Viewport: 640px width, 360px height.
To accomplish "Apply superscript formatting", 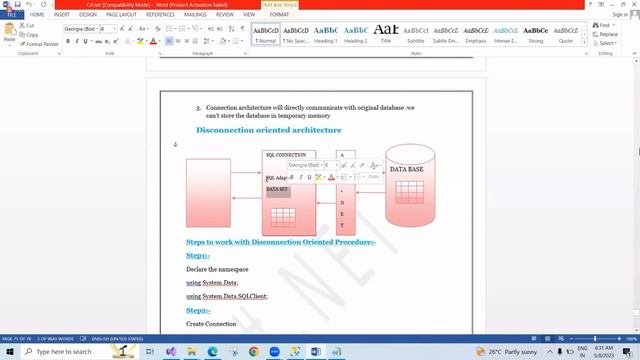I will click(x=116, y=41).
